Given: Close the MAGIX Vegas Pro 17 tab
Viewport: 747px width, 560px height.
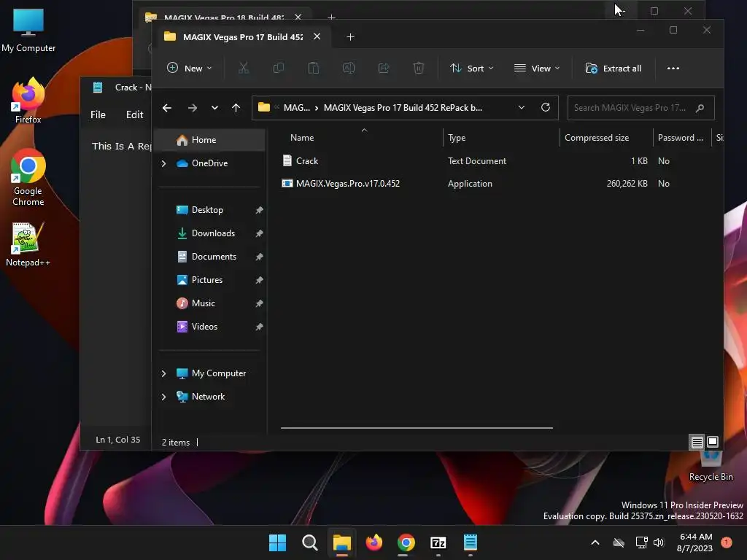Looking at the screenshot, I should (317, 36).
